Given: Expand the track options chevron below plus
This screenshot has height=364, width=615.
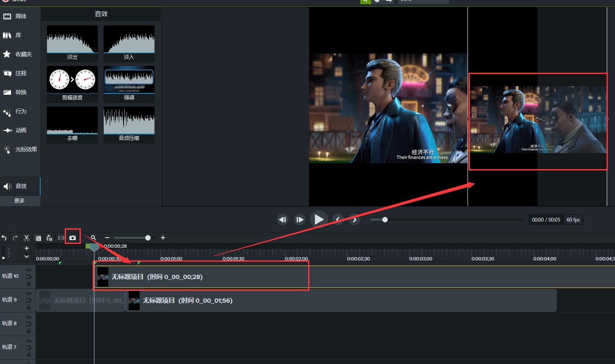Looking at the screenshot, I should (x=26, y=256).
